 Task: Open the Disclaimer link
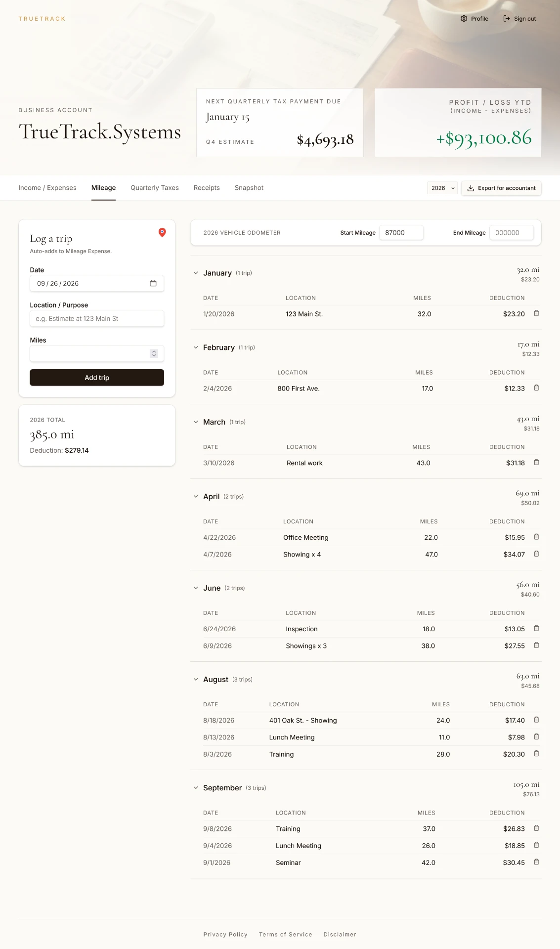pos(340,934)
